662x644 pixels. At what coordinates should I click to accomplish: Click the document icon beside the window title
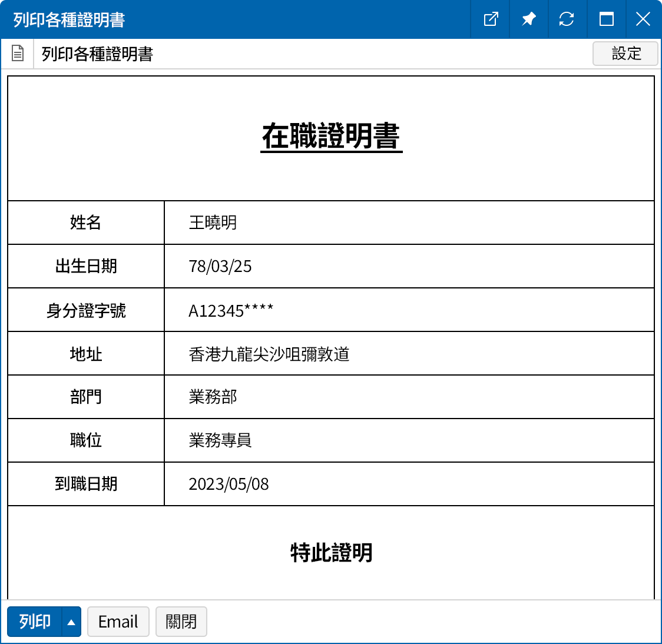pyautogui.click(x=18, y=53)
